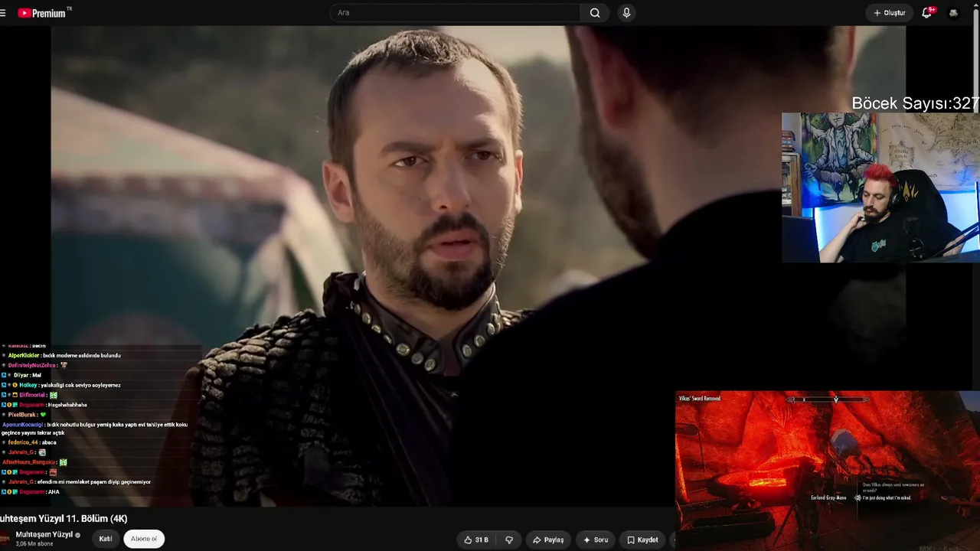Click the video title 'Muhteşem Yüzyıl 11. Bölüm (4K)'
980x551 pixels.
point(64,519)
